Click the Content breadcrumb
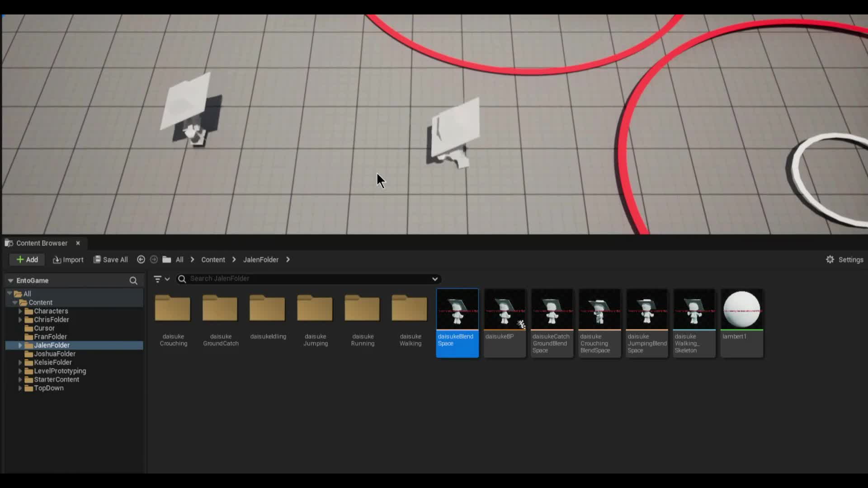The image size is (868, 488). [x=213, y=259]
